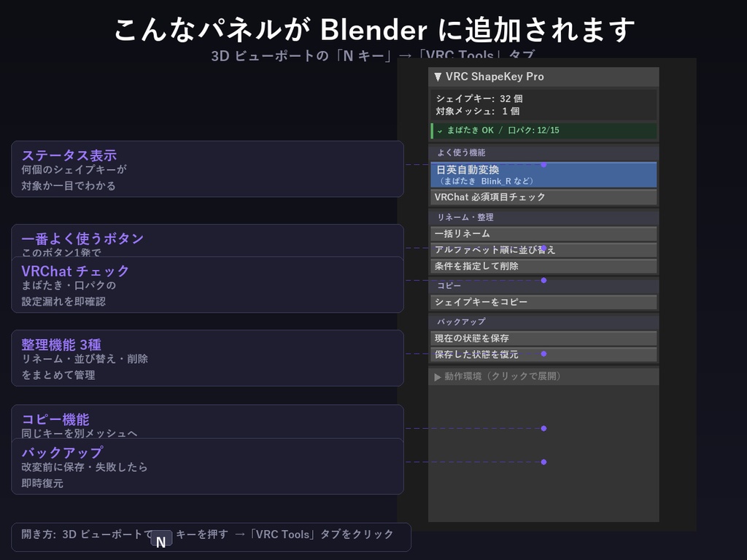Click アルファベット順に並び替え button
The height and width of the screenshot is (560, 747).
click(x=543, y=250)
